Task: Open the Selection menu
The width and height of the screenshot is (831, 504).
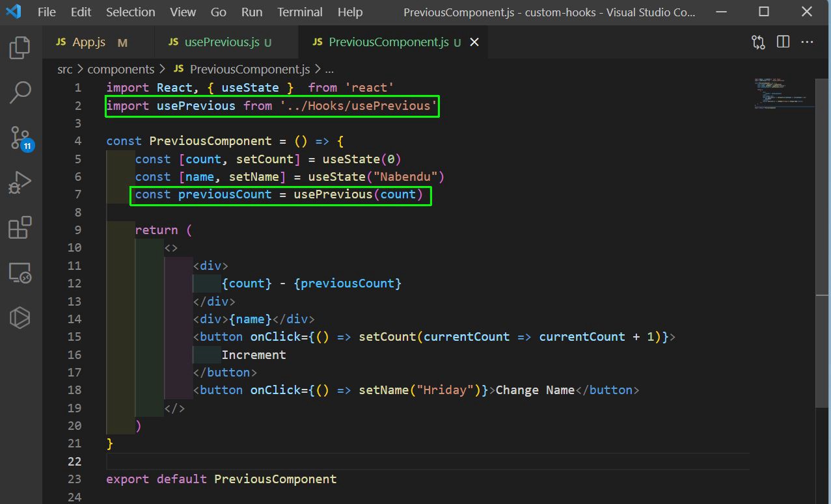Action: [131, 12]
